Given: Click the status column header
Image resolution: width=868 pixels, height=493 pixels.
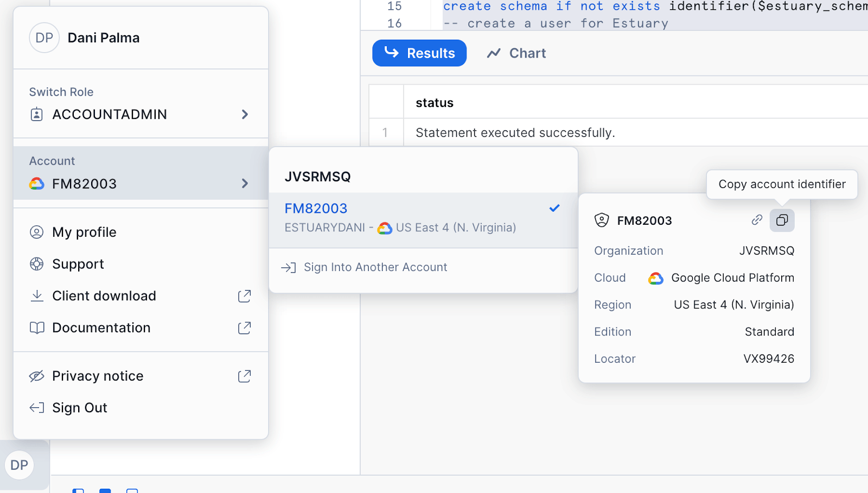Looking at the screenshot, I should [435, 103].
